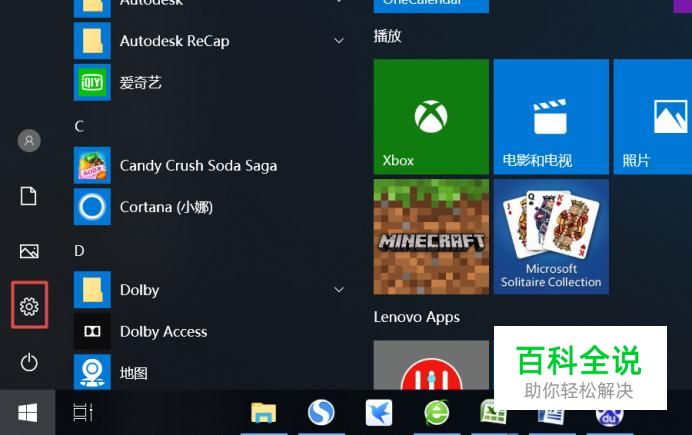
Task: Open the blue bird app on taskbar
Action: tap(379, 412)
